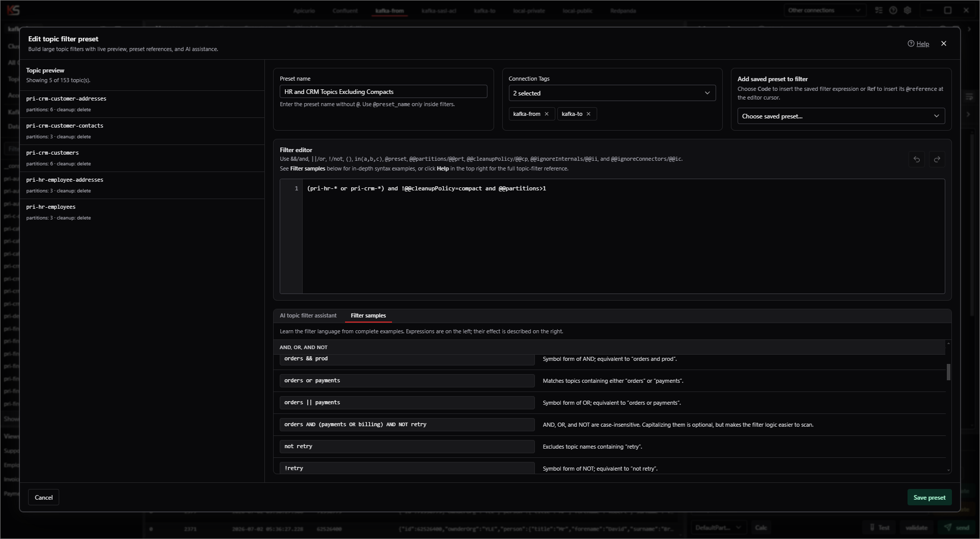The image size is (980, 539).
Task: Open the DefaultPart... dropdown in the background window
Action: [719, 527]
